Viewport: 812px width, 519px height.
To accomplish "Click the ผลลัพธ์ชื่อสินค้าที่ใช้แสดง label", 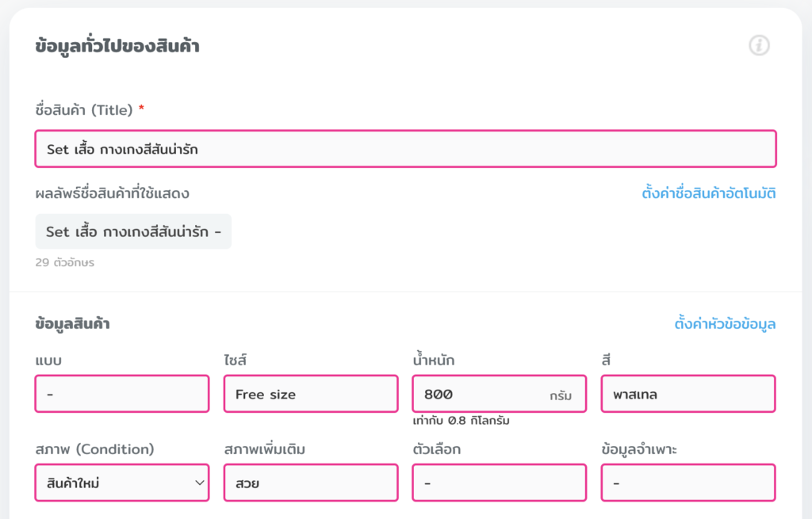I will [112, 193].
